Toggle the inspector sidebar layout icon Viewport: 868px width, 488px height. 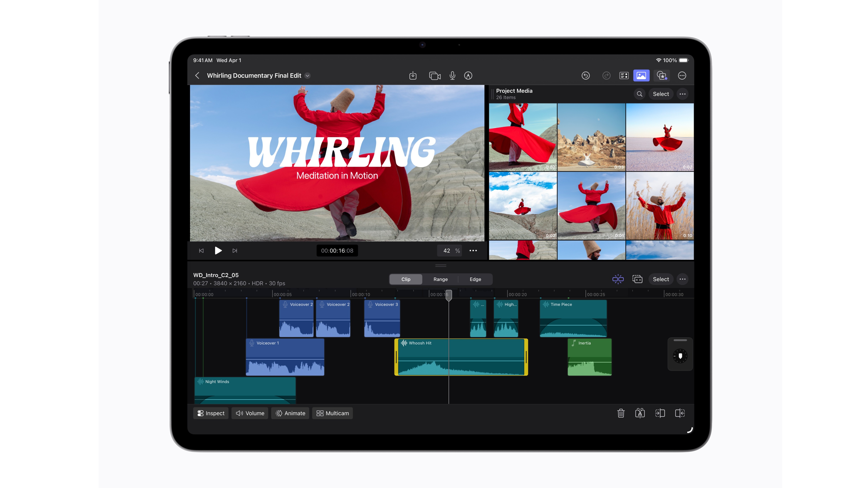coord(624,75)
